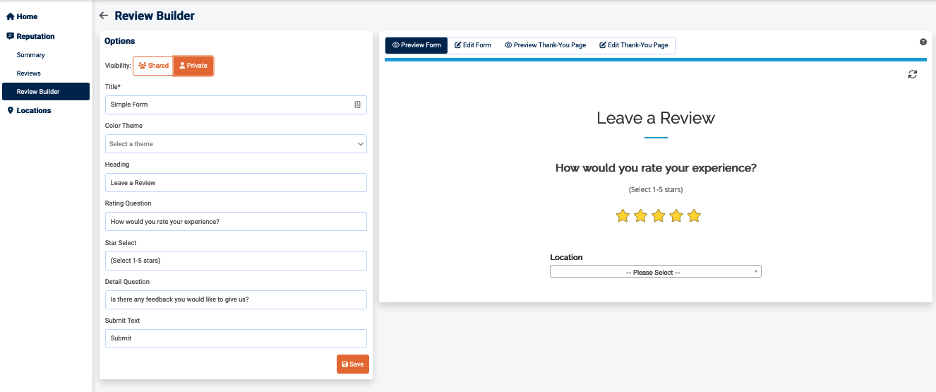Click the 'Leave a Review' preview heading
This screenshot has width=936, height=392.
(655, 118)
